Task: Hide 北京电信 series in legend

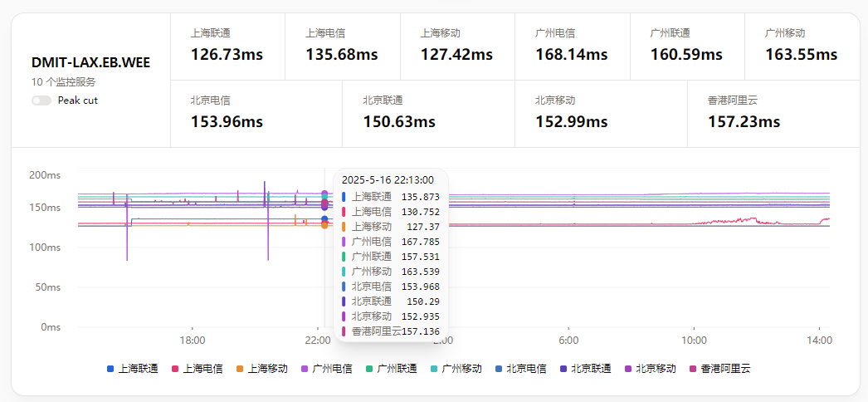Action: click(520, 368)
